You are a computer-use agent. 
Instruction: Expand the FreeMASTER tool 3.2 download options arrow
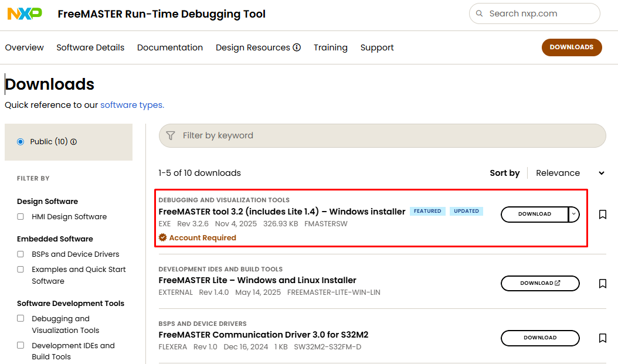click(574, 215)
